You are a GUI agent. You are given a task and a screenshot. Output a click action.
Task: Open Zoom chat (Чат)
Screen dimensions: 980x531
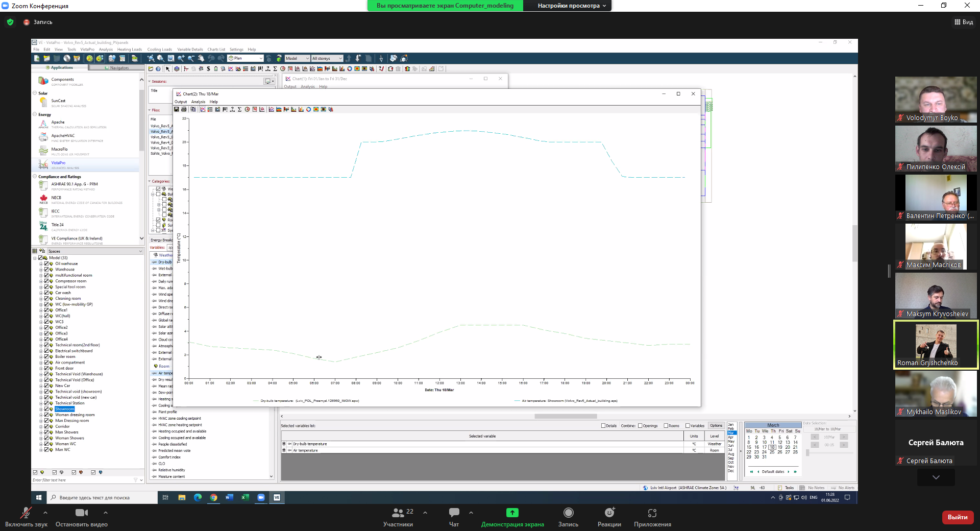(x=454, y=516)
